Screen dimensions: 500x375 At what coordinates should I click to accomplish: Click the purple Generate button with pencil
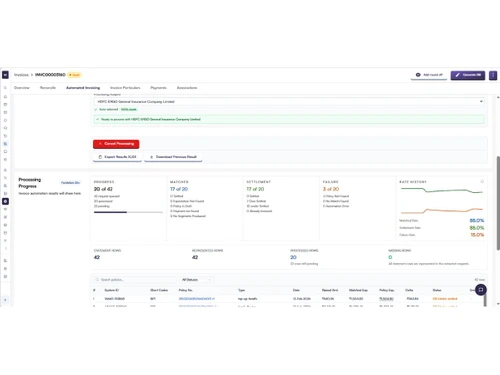[468, 75]
